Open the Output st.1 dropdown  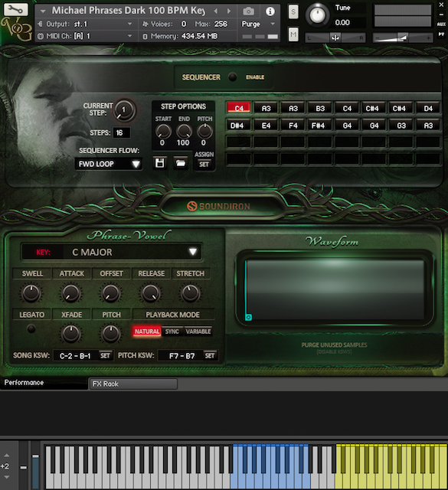click(x=85, y=24)
